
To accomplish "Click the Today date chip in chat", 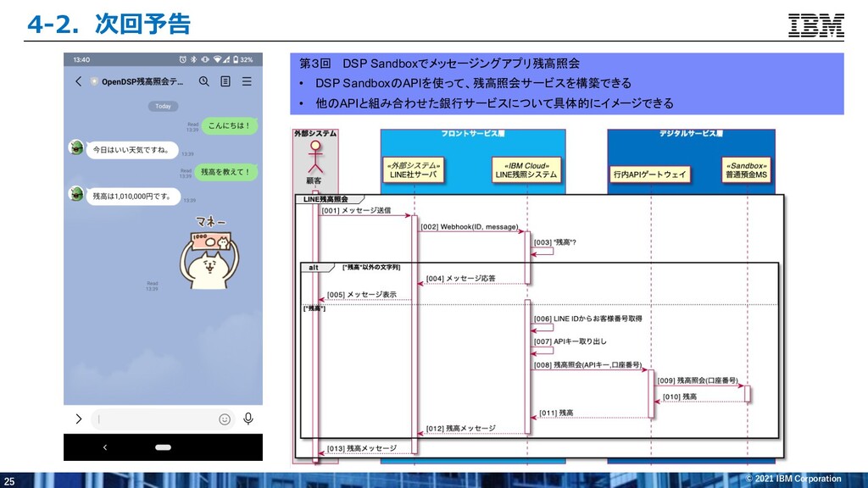I will [163, 106].
